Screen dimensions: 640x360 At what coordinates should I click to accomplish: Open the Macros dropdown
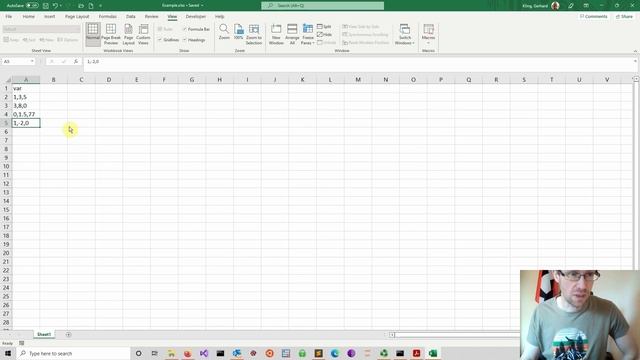428,34
